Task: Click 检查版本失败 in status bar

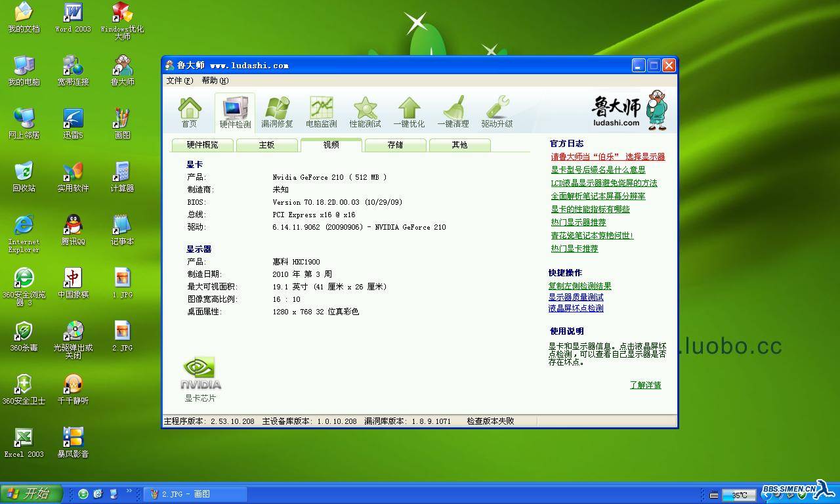Action: (490, 421)
